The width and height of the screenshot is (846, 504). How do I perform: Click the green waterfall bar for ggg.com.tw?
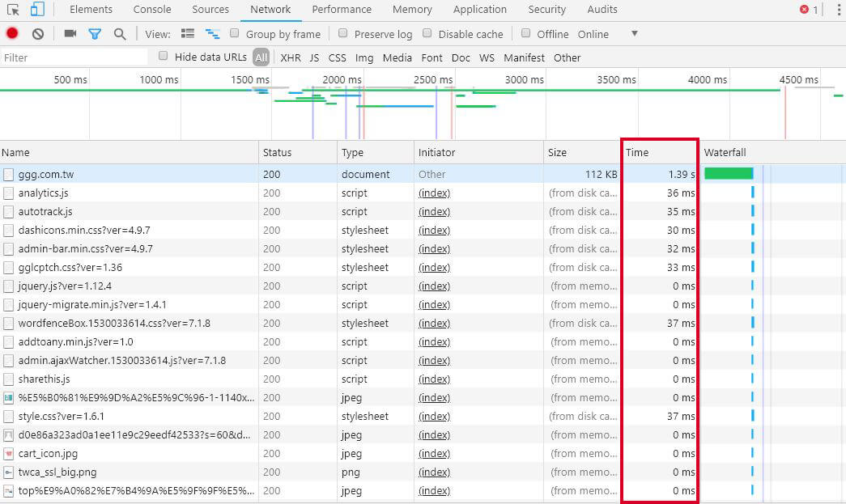(x=729, y=174)
